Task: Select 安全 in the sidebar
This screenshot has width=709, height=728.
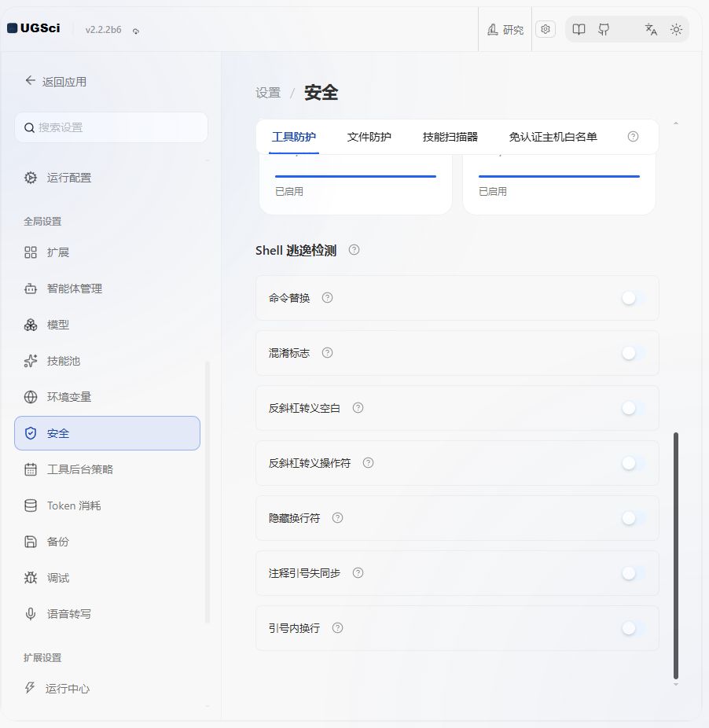Action: [107, 433]
